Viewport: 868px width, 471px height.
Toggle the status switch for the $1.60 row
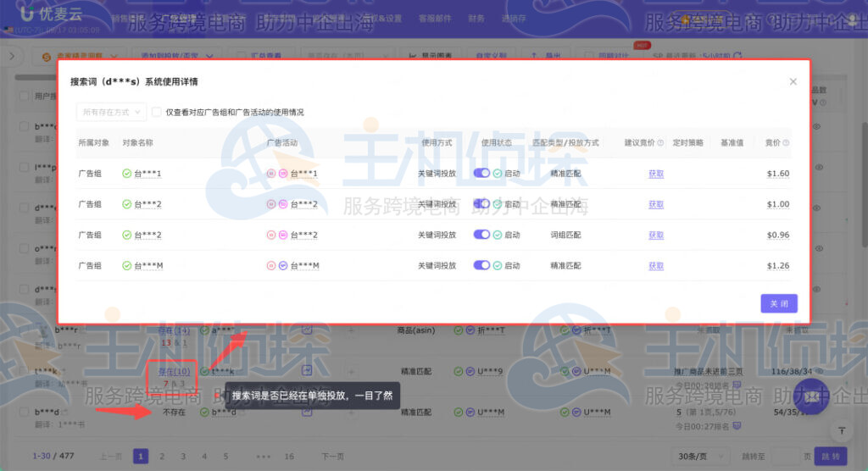pyautogui.click(x=481, y=173)
